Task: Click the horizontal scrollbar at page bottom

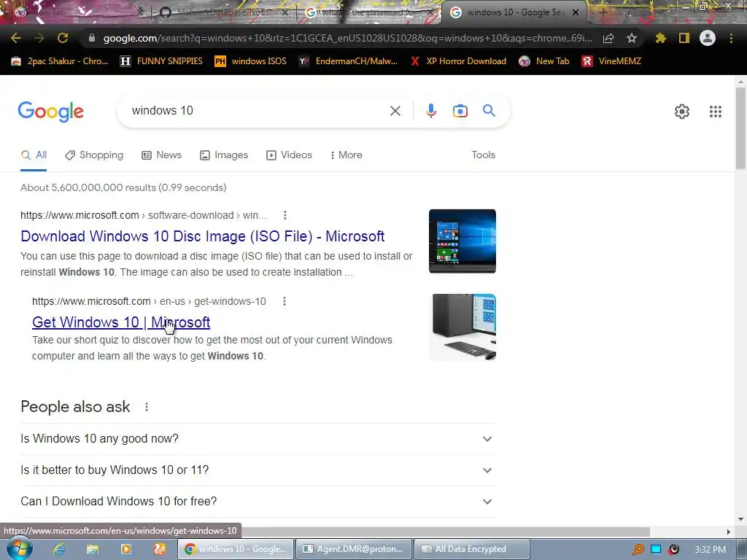Action: [x=446, y=532]
